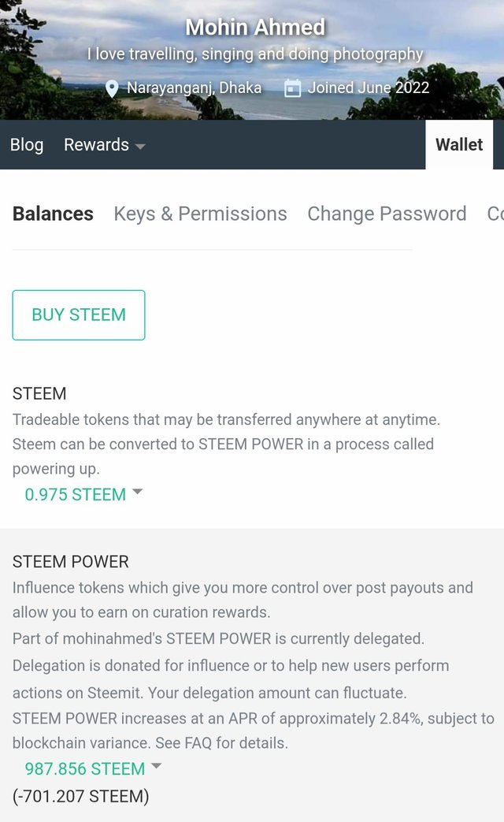The image size is (504, 822).
Task: Click the delegated (-701.207 STEEM) amount
Action: [80, 796]
